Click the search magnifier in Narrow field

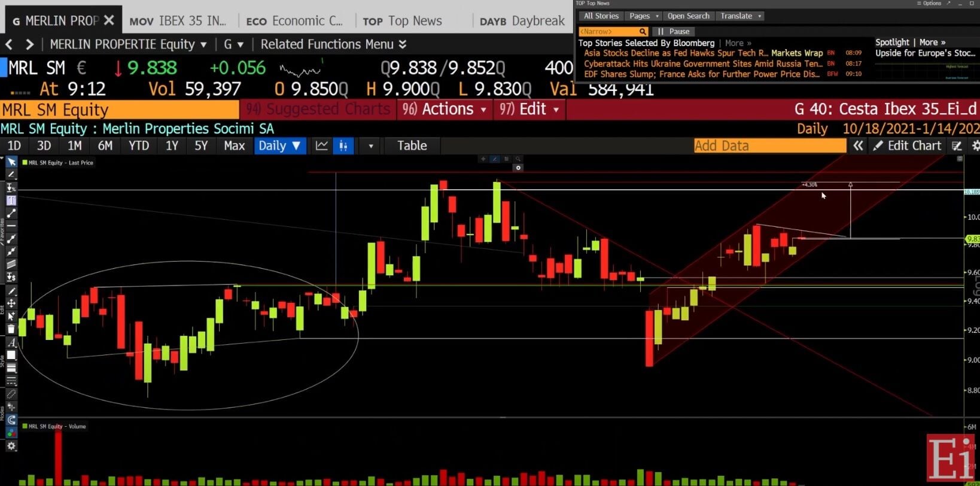pos(643,31)
